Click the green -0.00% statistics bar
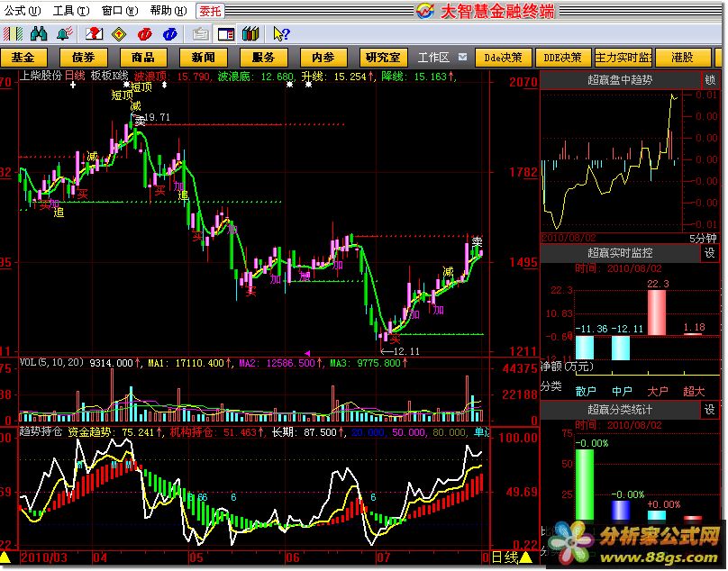This screenshot has height=571, width=728. coord(585,485)
